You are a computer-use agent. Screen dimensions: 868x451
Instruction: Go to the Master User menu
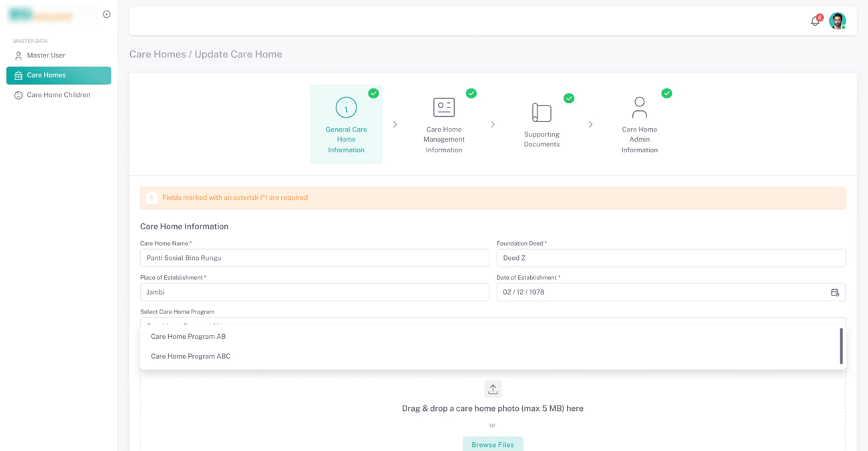tap(59, 55)
